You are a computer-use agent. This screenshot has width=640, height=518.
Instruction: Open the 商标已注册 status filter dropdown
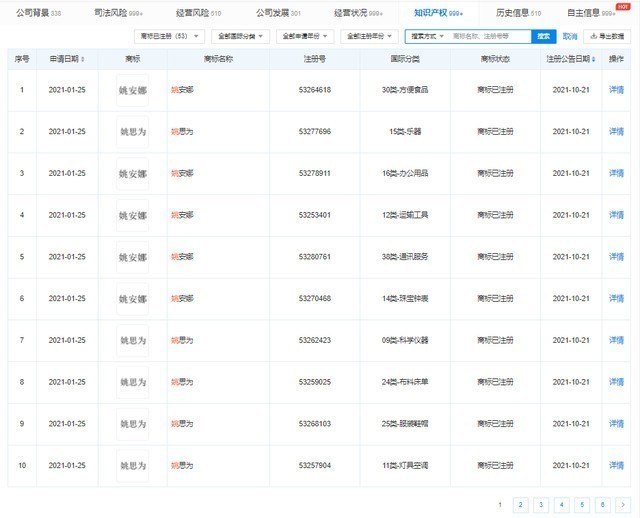(x=168, y=36)
